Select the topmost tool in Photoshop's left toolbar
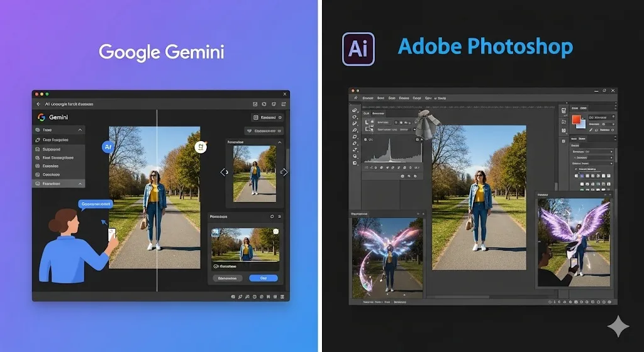The width and height of the screenshot is (644, 352). [x=355, y=110]
